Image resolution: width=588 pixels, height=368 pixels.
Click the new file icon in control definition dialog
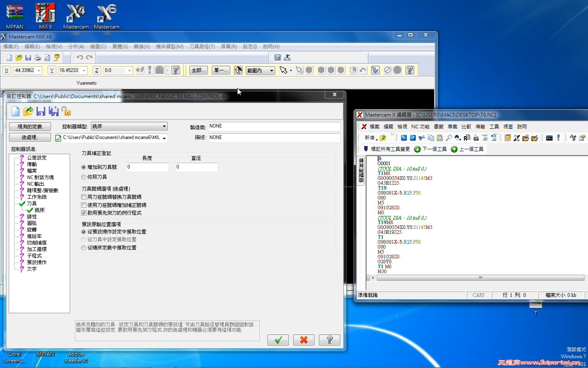tap(16, 111)
